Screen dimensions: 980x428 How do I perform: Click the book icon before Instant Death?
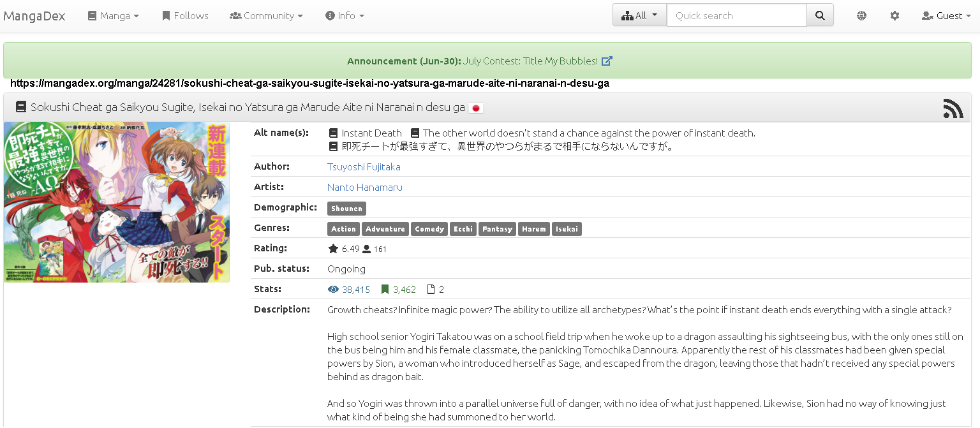point(333,133)
